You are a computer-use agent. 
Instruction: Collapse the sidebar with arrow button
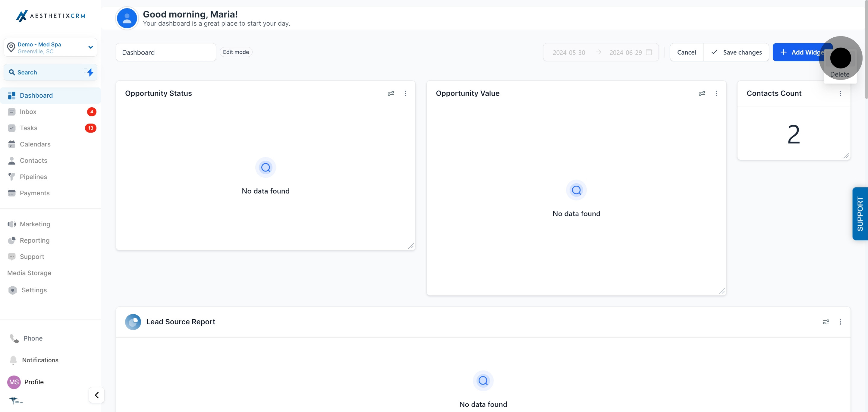click(x=97, y=395)
